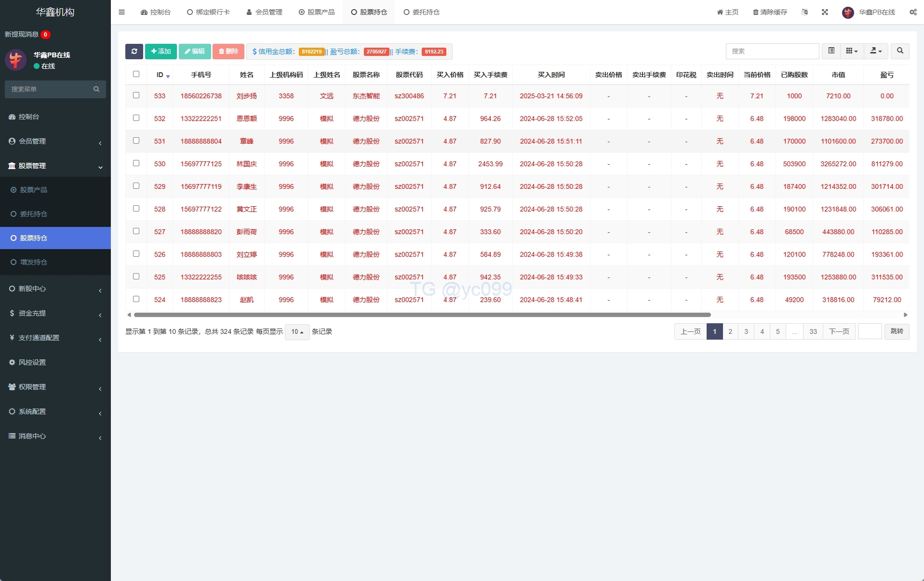Go to page 33 in pagination
Screen dimensions: 924x581
click(x=813, y=331)
